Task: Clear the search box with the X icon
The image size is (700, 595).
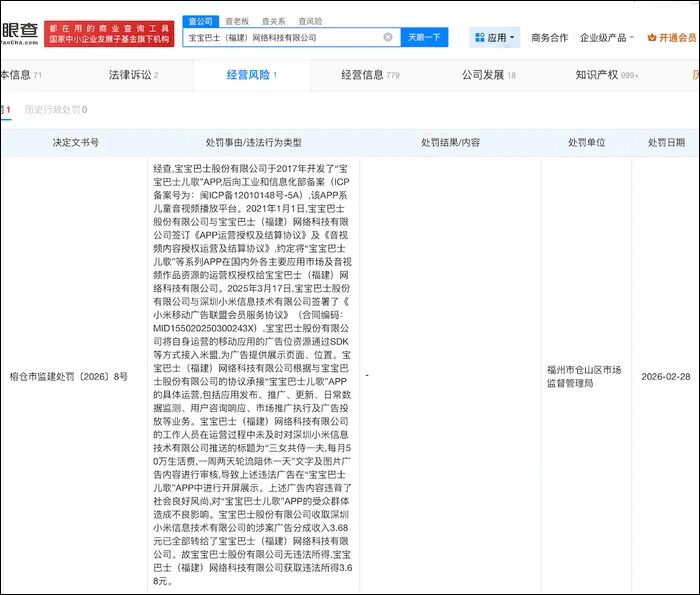Action: (x=388, y=37)
